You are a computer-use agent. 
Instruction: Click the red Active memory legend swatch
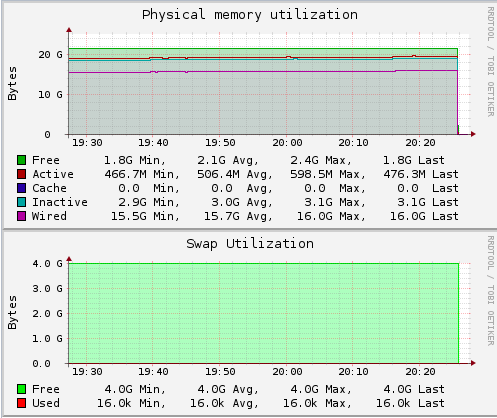tap(21, 174)
